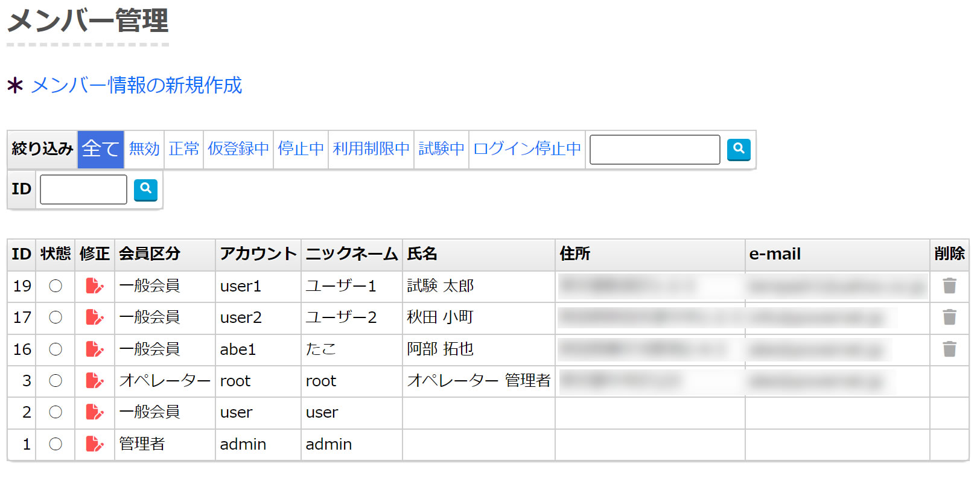Click edit icon for root operator

(x=94, y=380)
